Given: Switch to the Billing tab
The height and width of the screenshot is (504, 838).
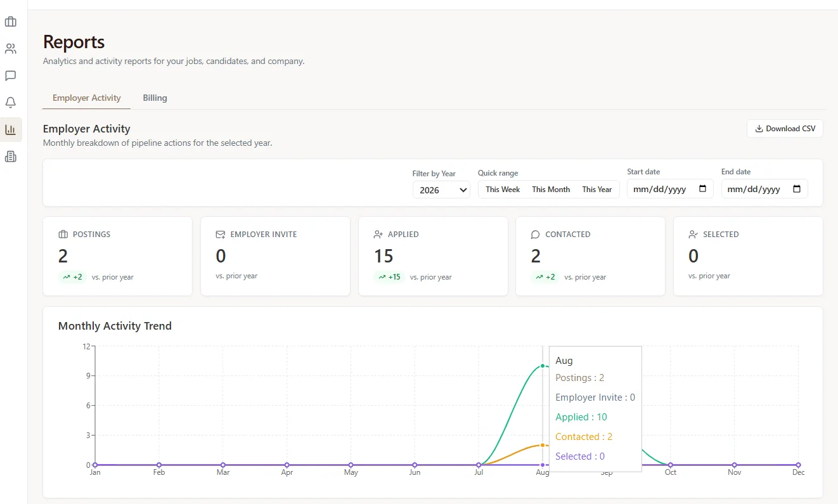Looking at the screenshot, I should point(155,98).
